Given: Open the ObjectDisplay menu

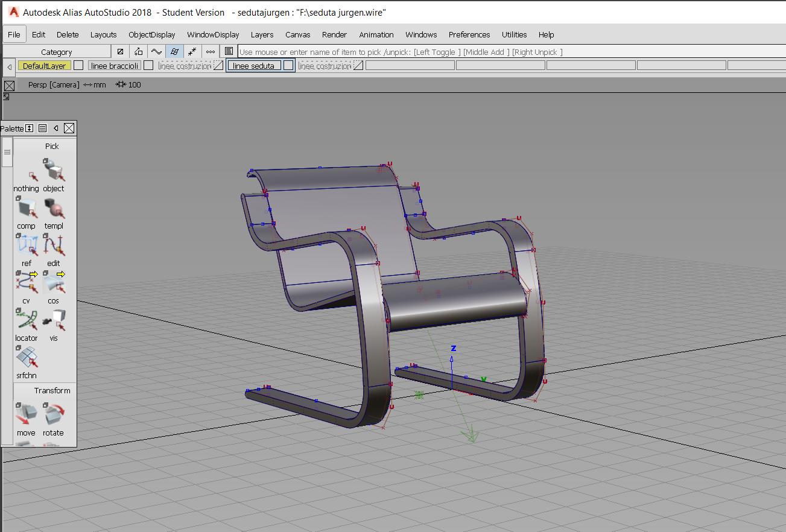Looking at the screenshot, I should (x=151, y=34).
